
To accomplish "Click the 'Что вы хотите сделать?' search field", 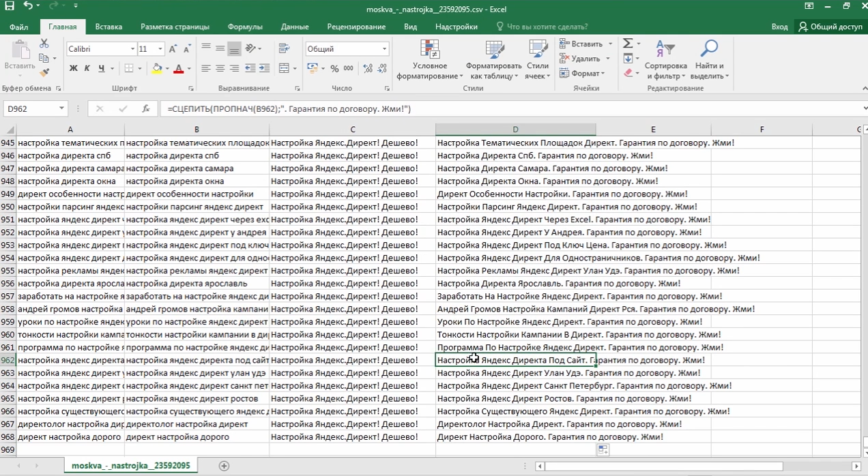I will pos(542,27).
